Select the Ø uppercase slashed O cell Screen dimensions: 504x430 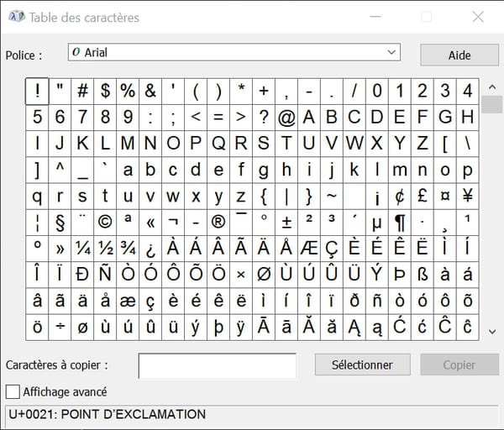[264, 275]
